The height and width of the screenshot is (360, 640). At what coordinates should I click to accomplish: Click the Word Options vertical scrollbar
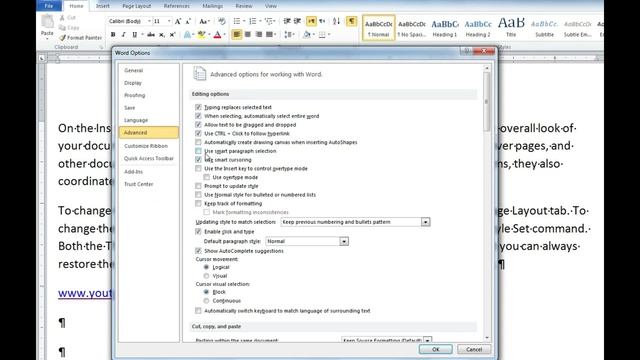click(x=487, y=203)
